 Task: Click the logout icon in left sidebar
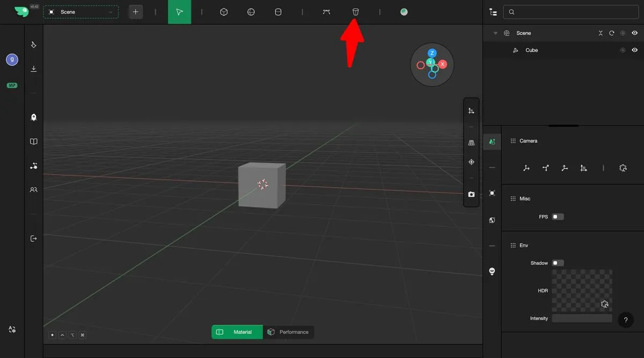34,238
